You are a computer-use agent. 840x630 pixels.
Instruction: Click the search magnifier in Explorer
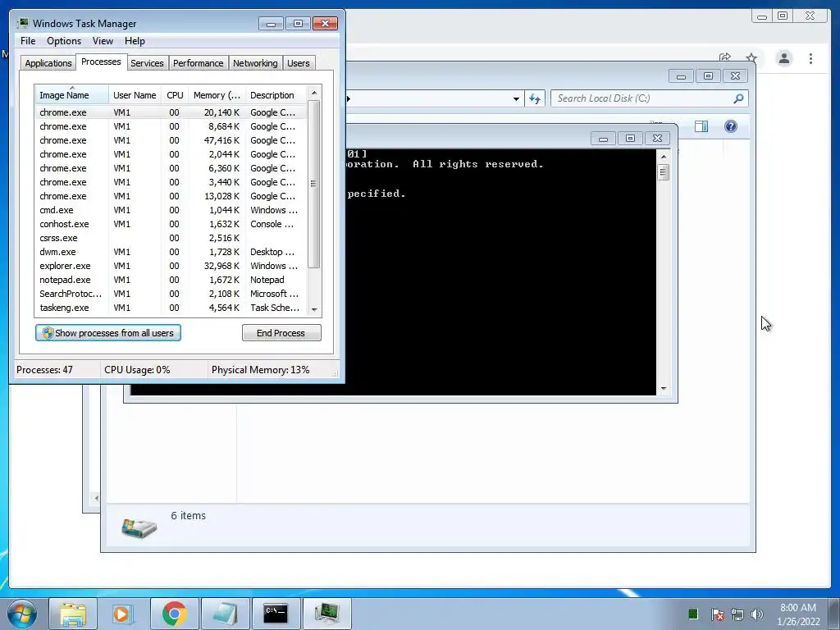point(738,98)
